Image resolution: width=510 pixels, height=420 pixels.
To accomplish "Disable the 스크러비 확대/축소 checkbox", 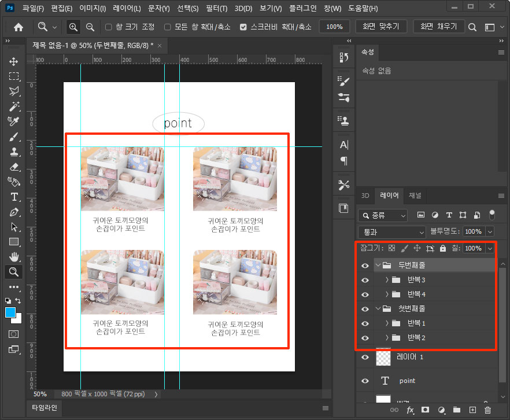I will (243, 27).
